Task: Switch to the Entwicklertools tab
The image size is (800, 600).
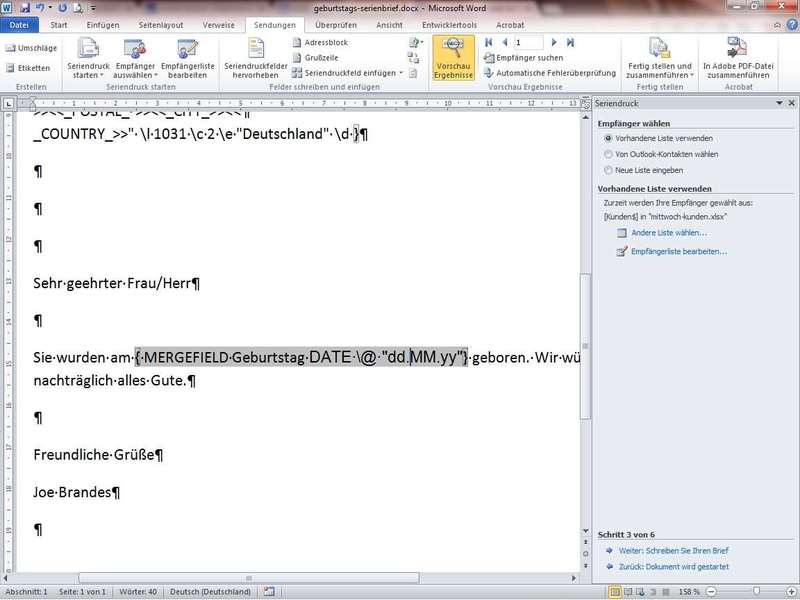Action: 449,24
